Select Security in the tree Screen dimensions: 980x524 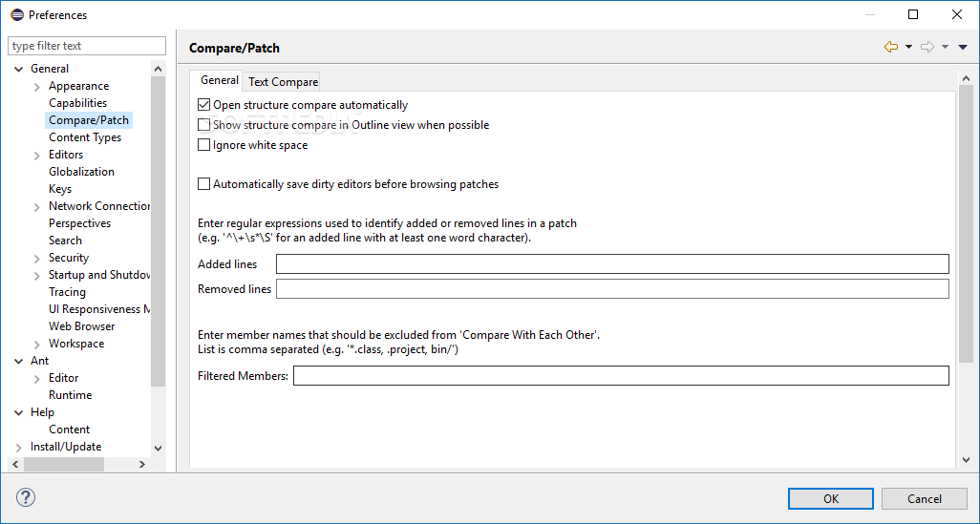coord(69,258)
